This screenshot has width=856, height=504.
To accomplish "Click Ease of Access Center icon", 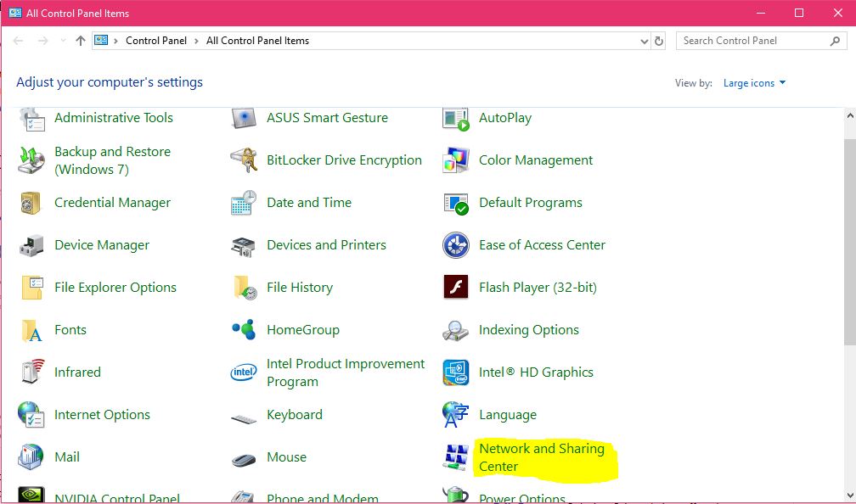I will pos(456,245).
